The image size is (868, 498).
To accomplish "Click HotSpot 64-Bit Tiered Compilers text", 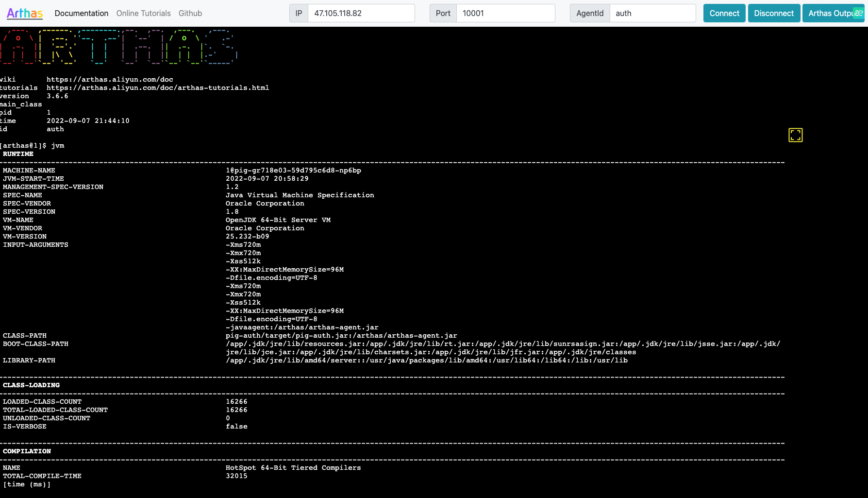I will 293,468.
